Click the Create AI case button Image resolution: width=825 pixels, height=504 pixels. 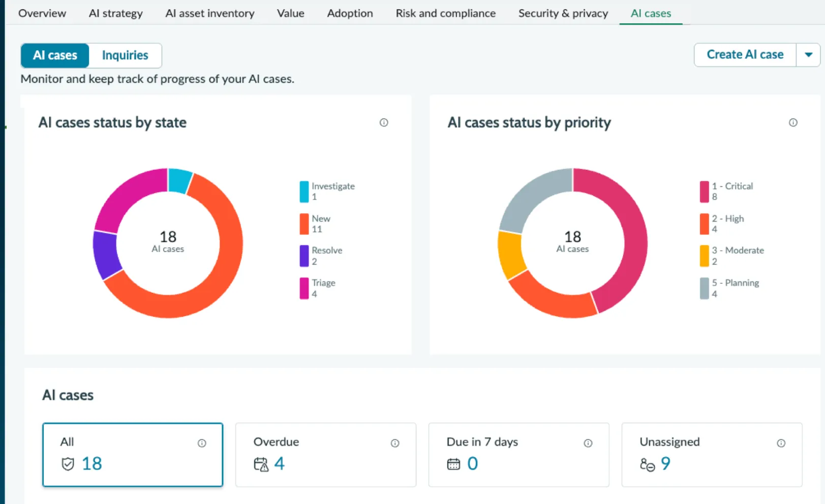[x=745, y=55]
